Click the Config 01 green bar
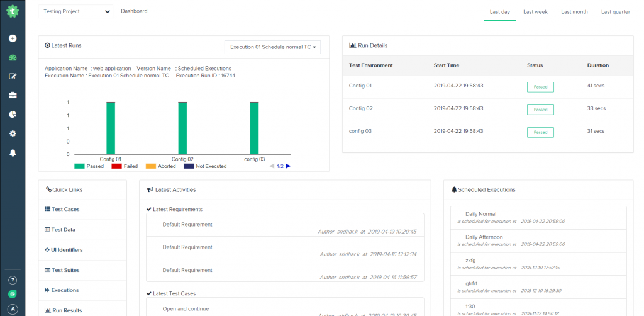The width and height of the screenshot is (644, 316). point(110,128)
